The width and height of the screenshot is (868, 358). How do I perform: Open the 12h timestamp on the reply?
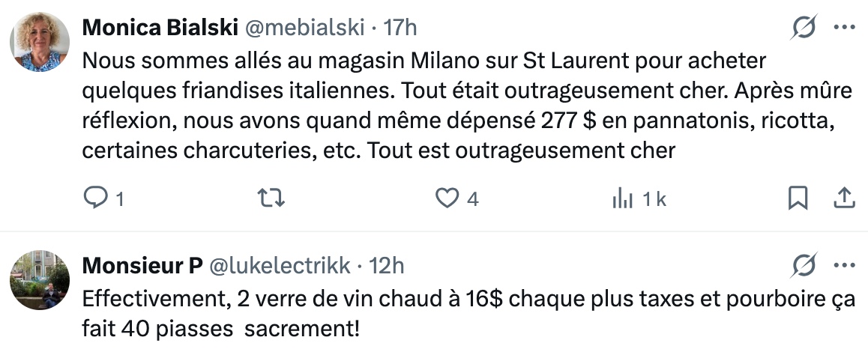388,265
